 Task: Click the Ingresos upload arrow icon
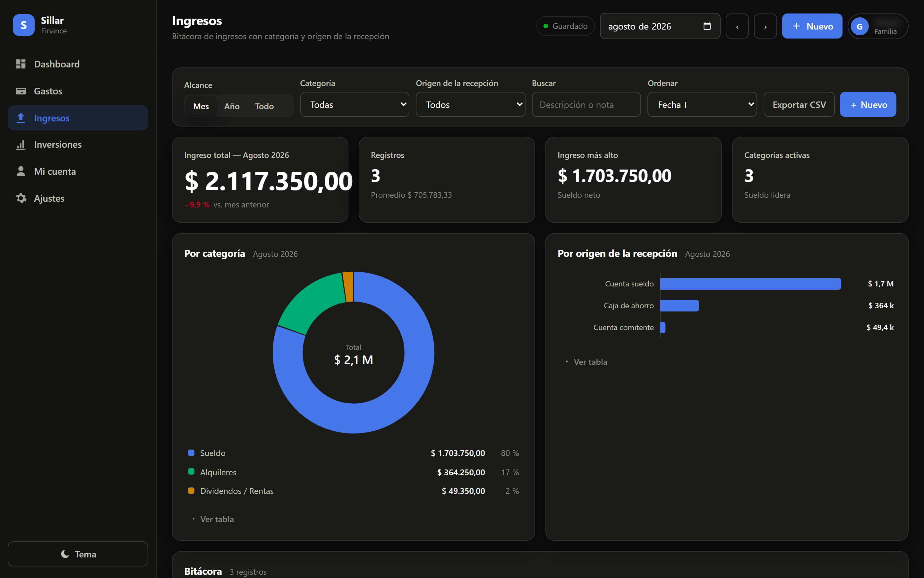click(x=21, y=118)
